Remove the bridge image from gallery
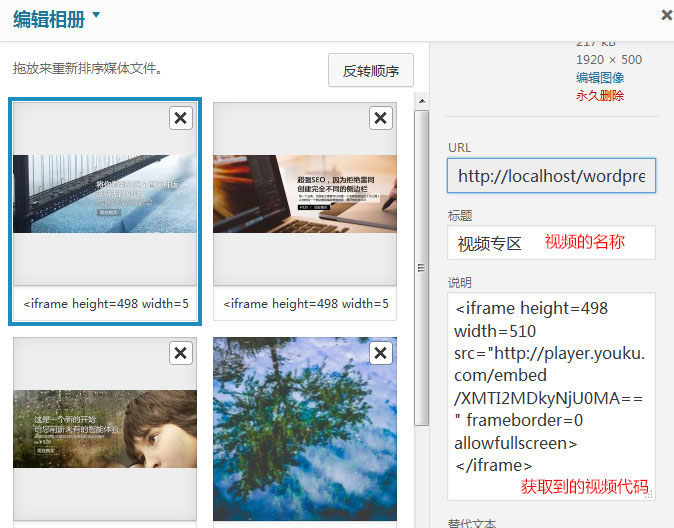The height and width of the screenshot is (528, 674). 180,119
